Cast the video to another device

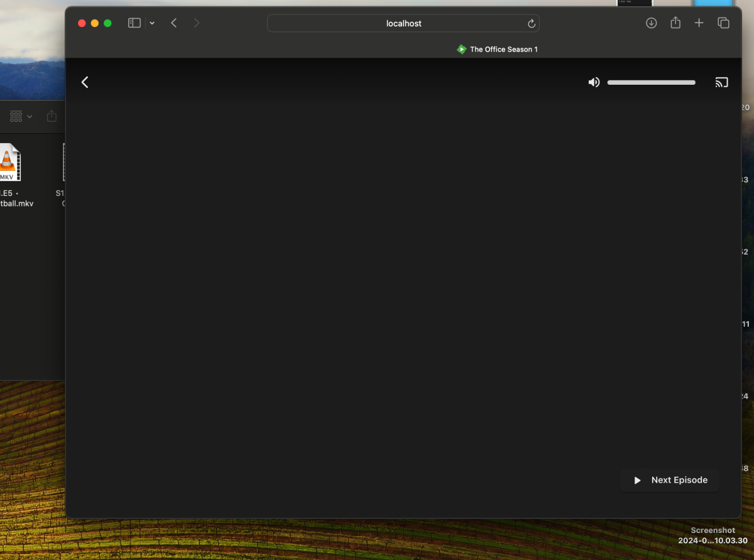(721, 82)
